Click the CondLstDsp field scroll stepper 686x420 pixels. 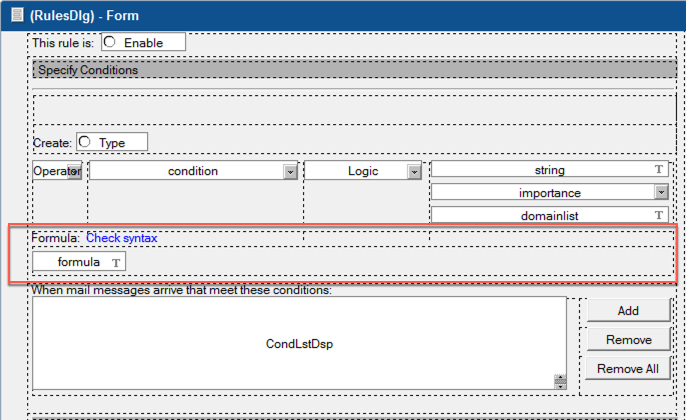point(560,382)
